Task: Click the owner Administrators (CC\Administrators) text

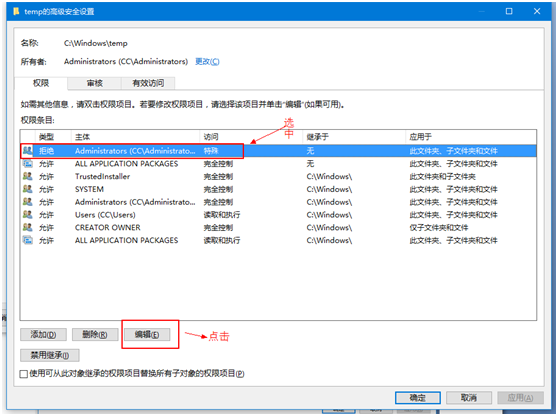Action: 126,62
